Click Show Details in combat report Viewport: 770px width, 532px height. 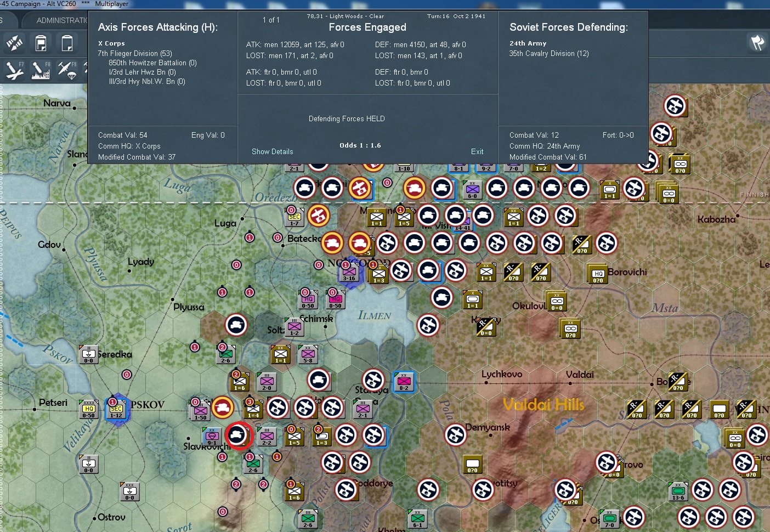273,151
